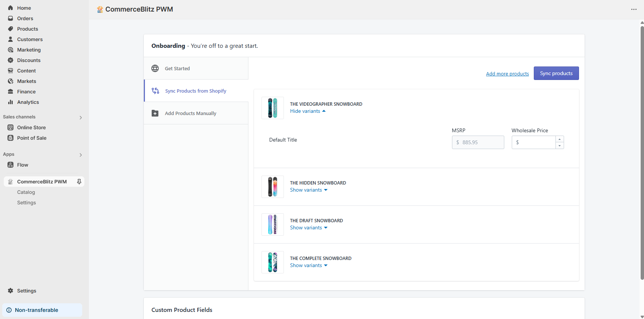Click the CommerceBlitz PWM header logo

pos(100,9)
